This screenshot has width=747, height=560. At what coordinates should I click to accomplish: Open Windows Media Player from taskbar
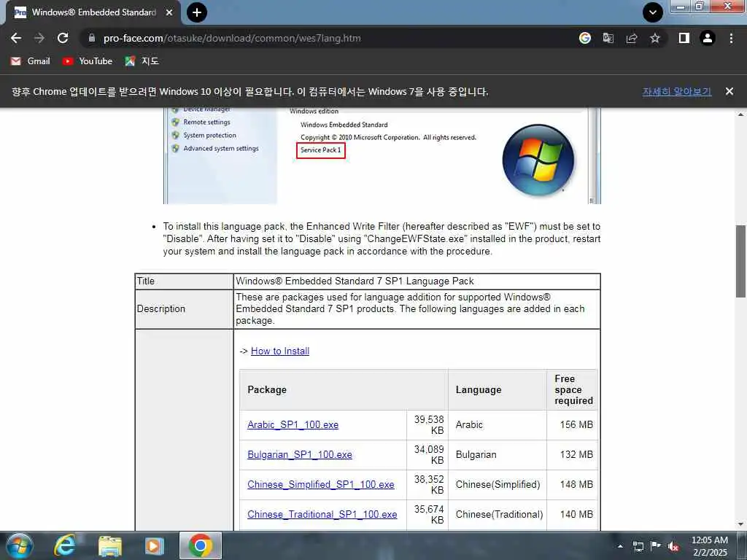tap(155, 545)
